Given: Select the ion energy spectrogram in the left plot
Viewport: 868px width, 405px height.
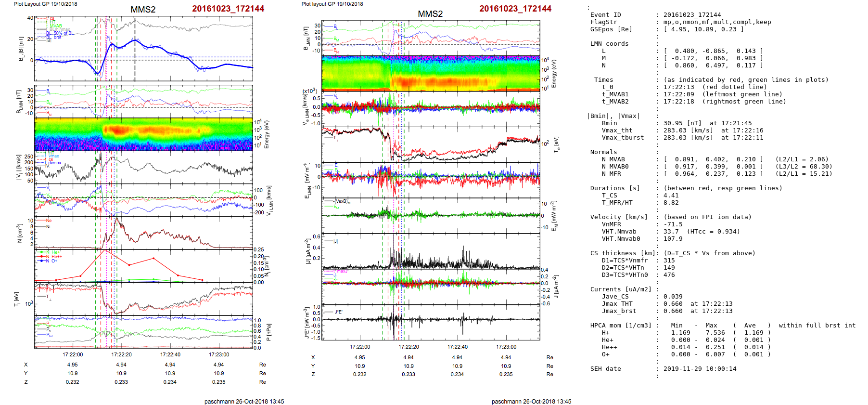Looking at the screenshot, I should 143,134.
